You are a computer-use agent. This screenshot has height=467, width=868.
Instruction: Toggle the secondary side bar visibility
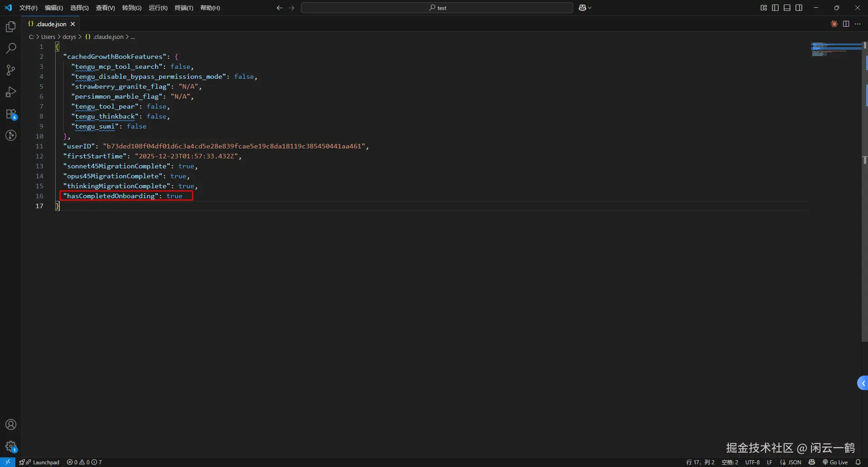coord(799,8)
